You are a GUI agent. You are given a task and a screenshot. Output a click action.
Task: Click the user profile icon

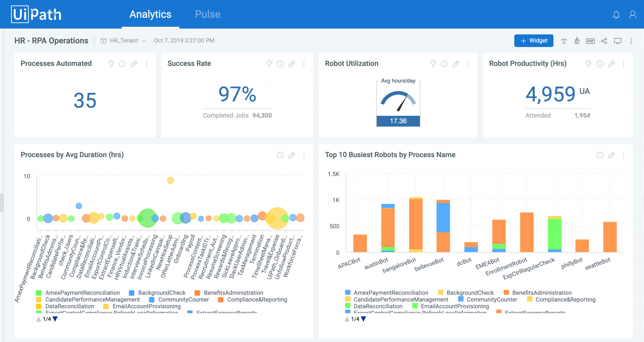[x=633, y=14]
